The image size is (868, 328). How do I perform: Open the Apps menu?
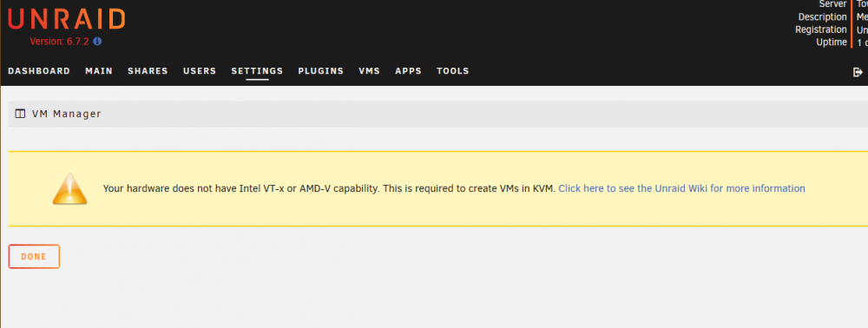409,71
